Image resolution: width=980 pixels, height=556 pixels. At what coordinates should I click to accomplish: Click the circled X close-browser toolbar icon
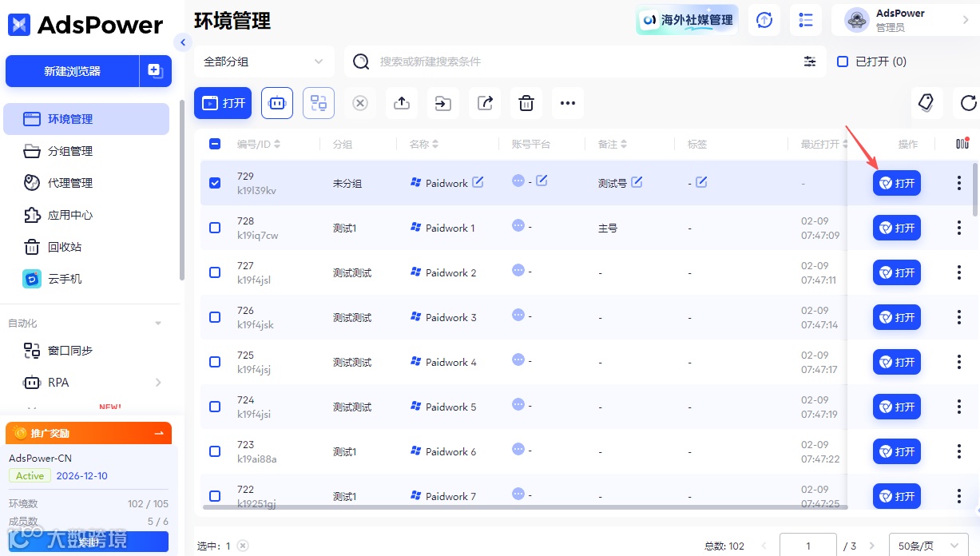pyautogui.click(x=360, y=103)
